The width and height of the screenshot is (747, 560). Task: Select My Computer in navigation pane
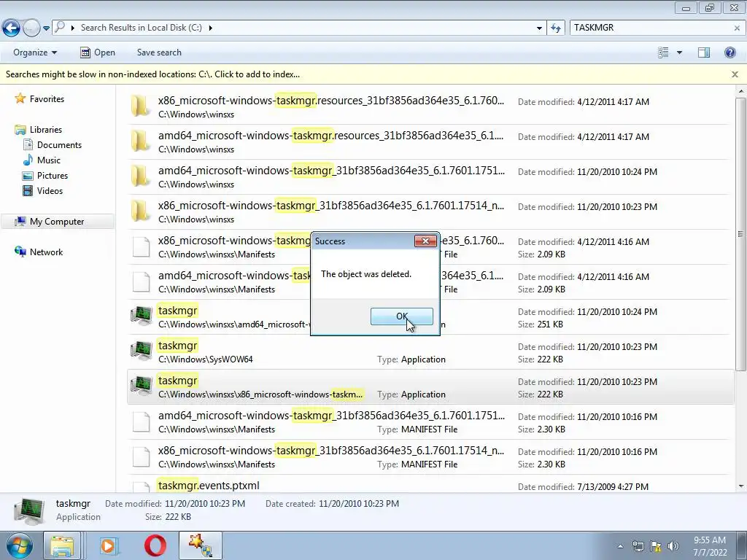(57, 222)
